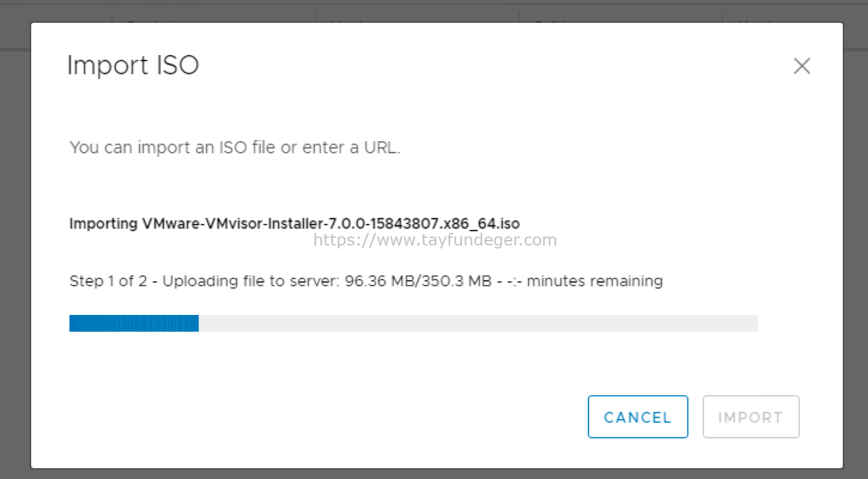Image resolution: width=868 pixels, height=479 pixels.
Task: Click the dimmed background right of the dialog
Action: coord(855,251)
